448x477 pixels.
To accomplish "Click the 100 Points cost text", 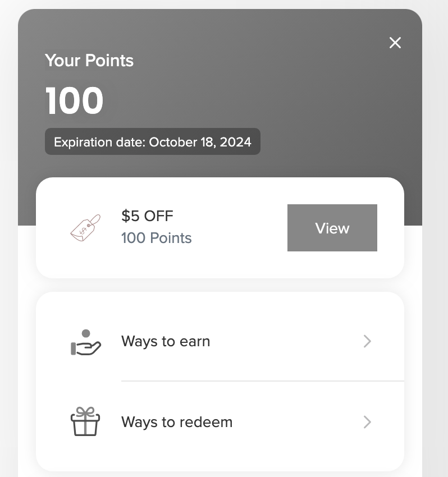I will (x=157, y=238).
